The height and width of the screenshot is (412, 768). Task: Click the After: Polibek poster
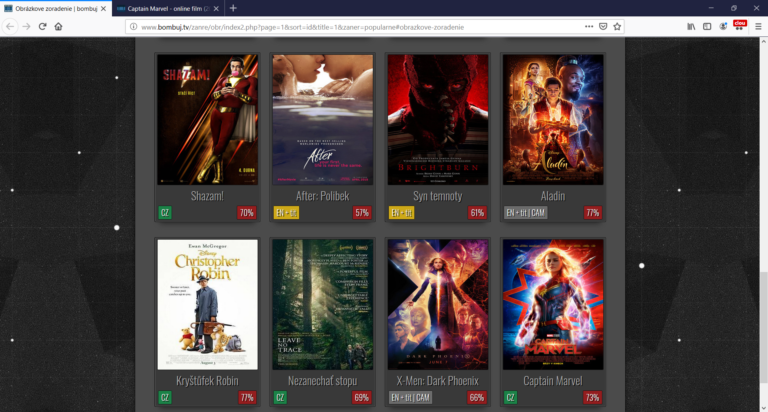click(x=322, y=119)
